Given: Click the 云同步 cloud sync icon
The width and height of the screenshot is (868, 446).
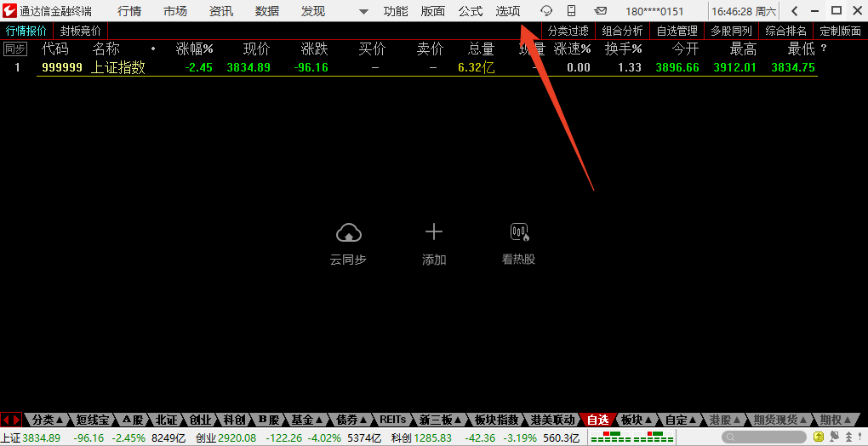Looking at the screenshot, I should pos(348,232).
